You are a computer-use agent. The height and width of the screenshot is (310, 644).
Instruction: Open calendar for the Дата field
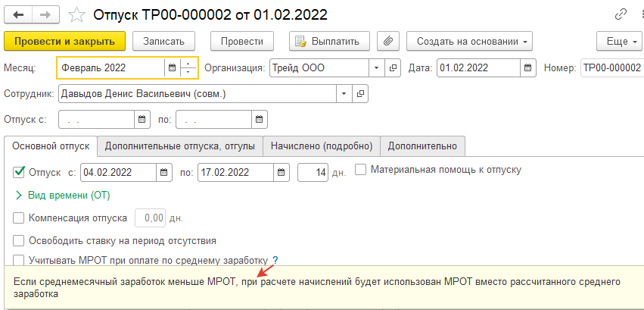pyautogui.click(x=528, y=68)
